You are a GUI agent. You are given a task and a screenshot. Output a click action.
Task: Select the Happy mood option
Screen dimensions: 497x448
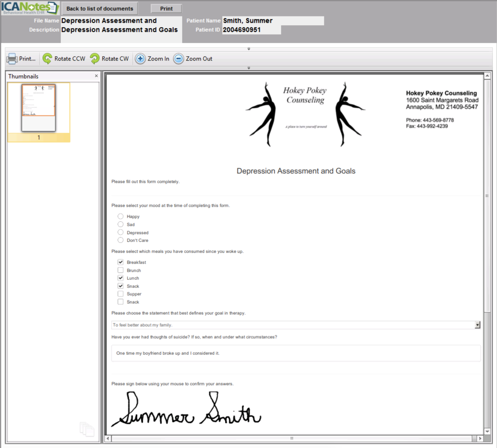click(x=120, y=216)
